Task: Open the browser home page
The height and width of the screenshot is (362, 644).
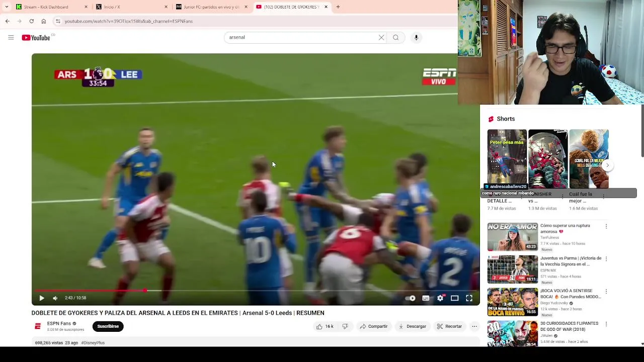Action: 44,21
